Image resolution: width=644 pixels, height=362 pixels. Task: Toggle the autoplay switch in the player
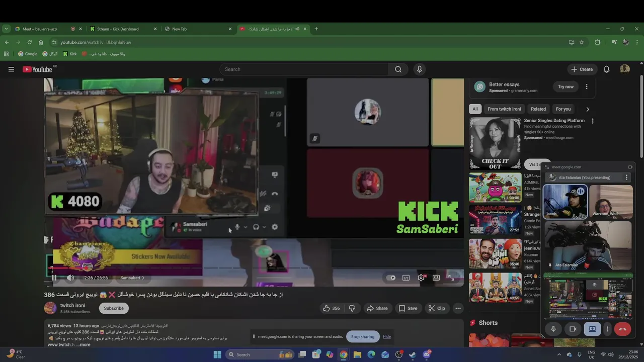[x=390, y=278]
